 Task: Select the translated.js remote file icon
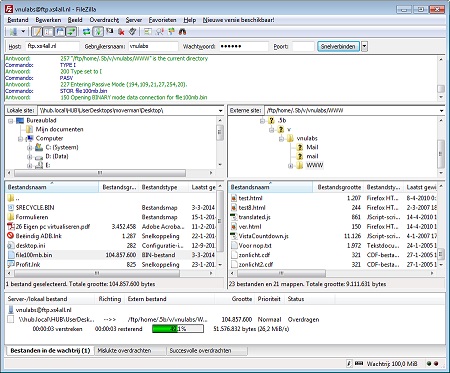[234, 217]
